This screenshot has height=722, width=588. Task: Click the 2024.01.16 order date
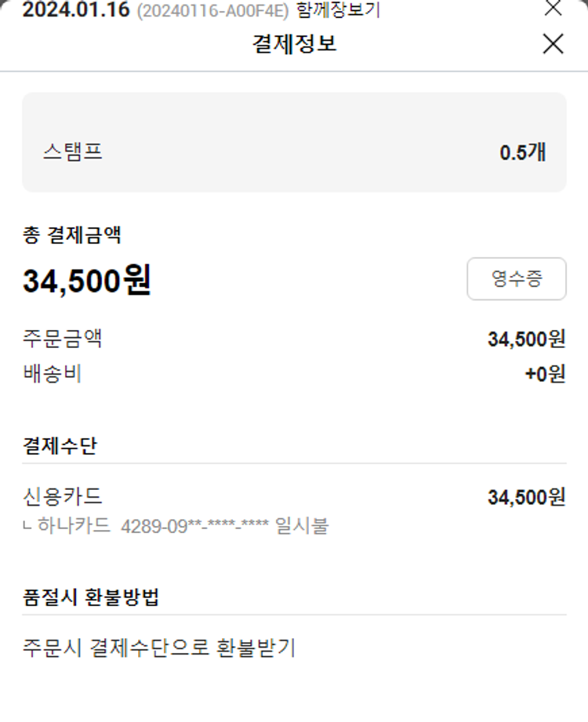[75, 11]
